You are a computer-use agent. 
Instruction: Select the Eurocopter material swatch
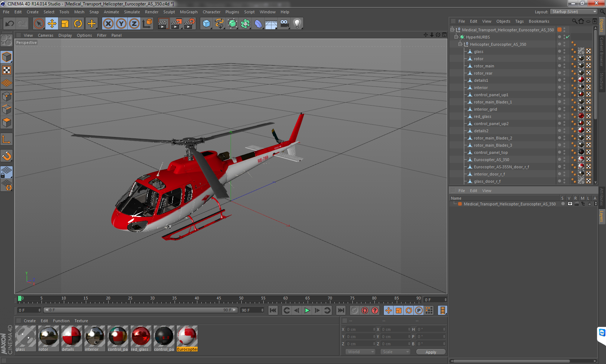187,338
